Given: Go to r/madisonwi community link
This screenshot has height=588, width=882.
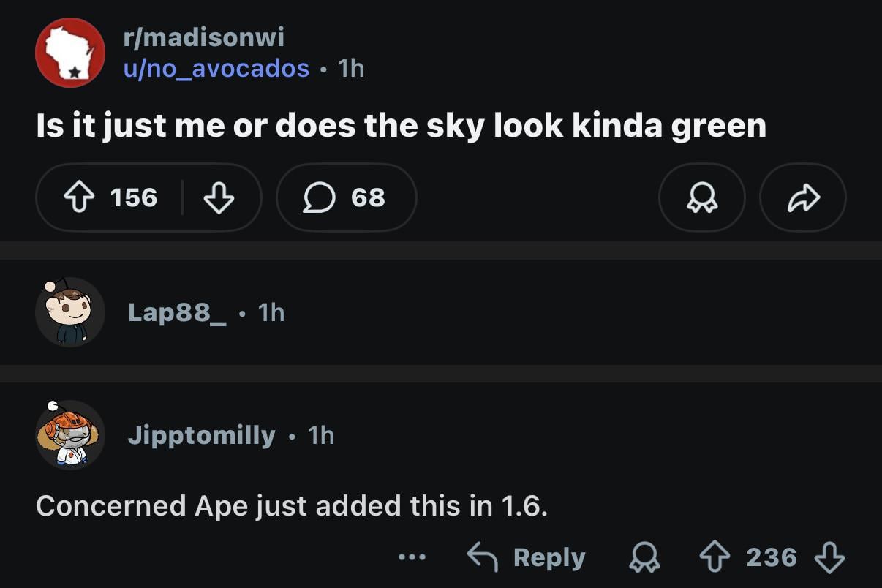Looking at the screenshot, I should (x=204, y=37).
